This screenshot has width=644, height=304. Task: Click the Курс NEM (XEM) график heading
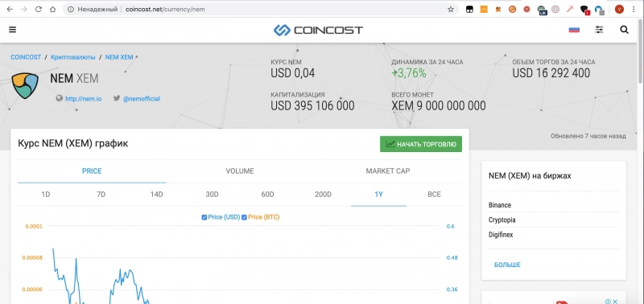pos(73,144)
